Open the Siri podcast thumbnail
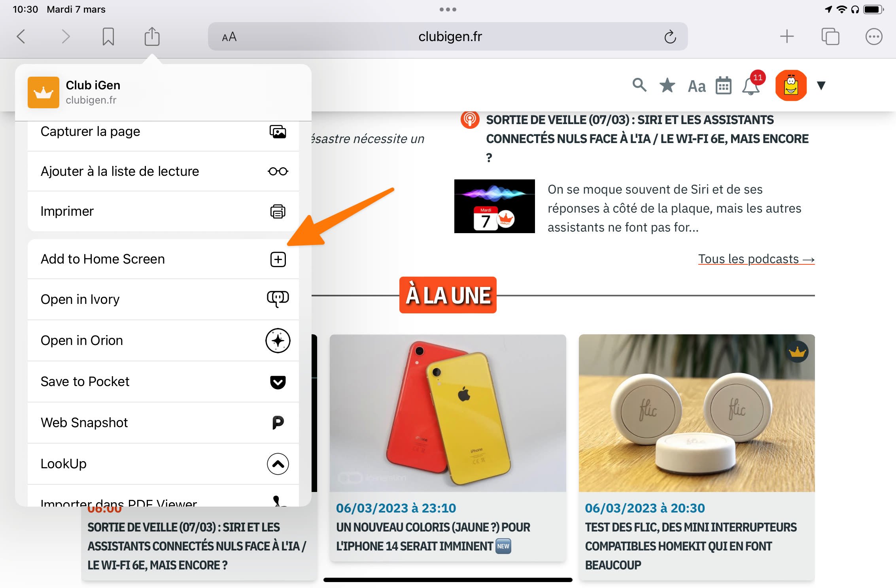Screen dimensions: 896x588 click(x=494, y=206)
